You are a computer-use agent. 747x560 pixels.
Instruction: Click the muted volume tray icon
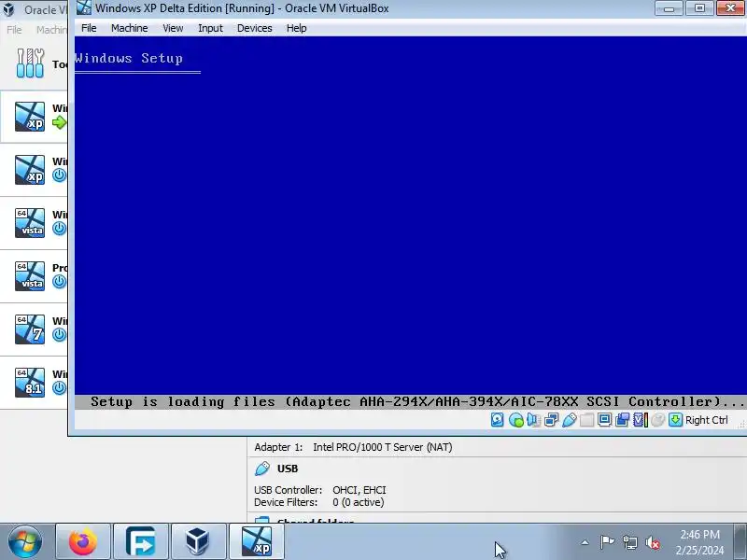[653, 542]
